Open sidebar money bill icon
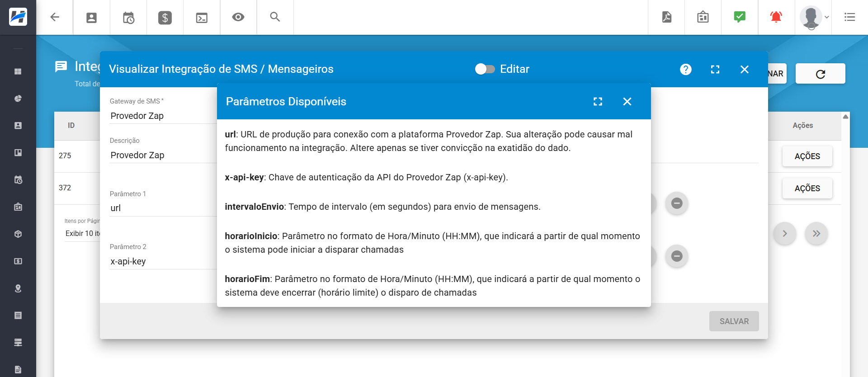The height and width of the screenshot is (377, 868). [x=18, y=261]
